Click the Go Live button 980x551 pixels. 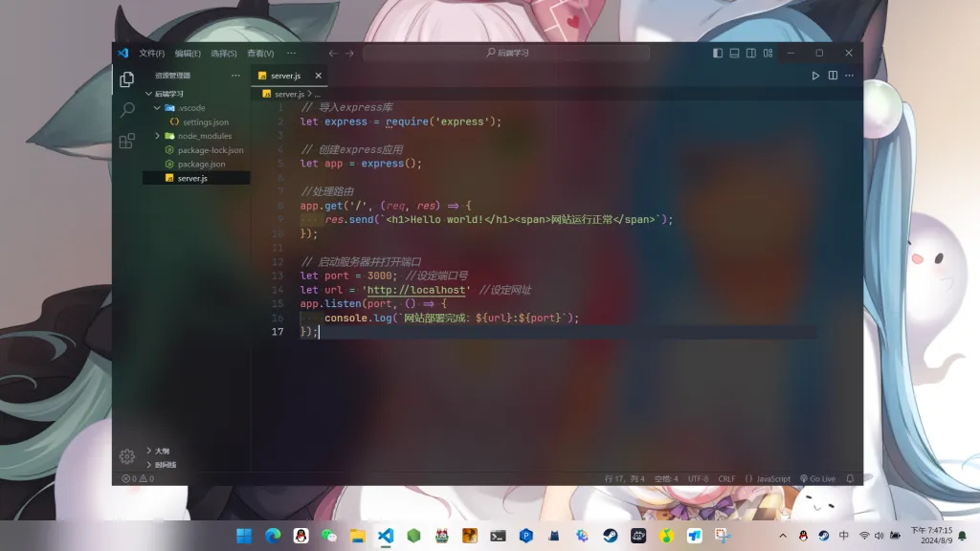click(817, 479)
